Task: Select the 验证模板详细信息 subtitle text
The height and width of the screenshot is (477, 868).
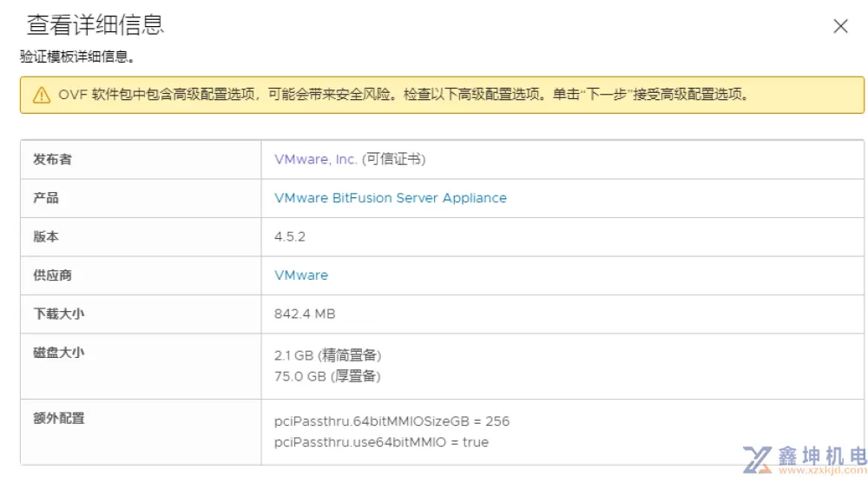Action: pos(77,56)
